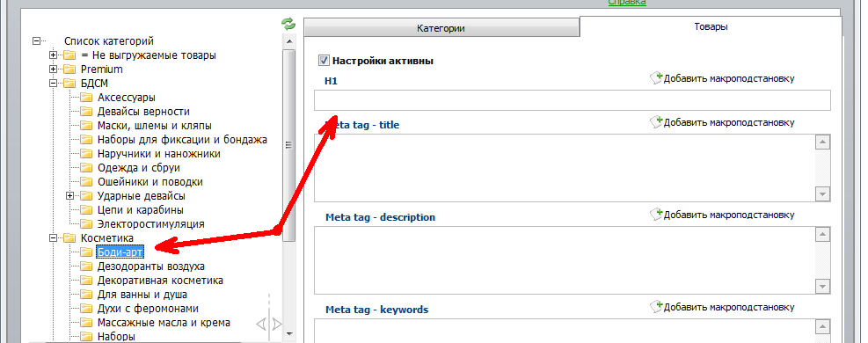Click folder icon of Духи с феромонами

86,309
